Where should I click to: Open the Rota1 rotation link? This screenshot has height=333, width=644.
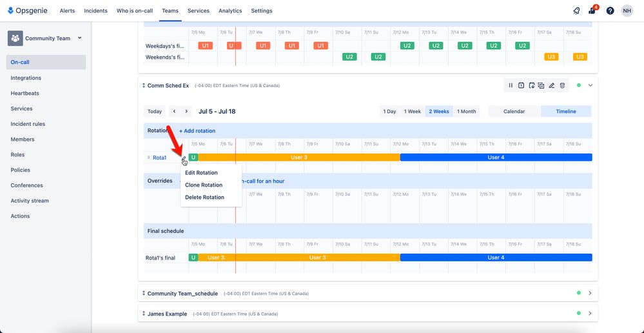160,157
